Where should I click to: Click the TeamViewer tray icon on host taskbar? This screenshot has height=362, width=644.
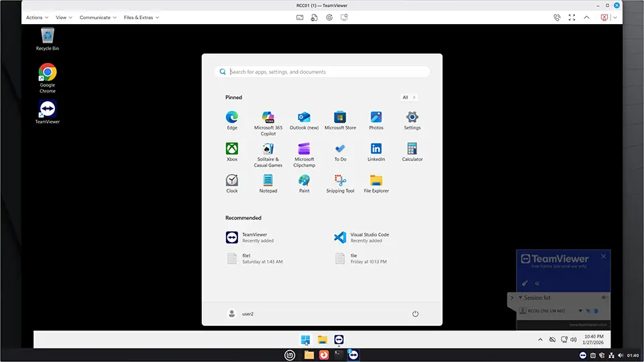(583, 355)
